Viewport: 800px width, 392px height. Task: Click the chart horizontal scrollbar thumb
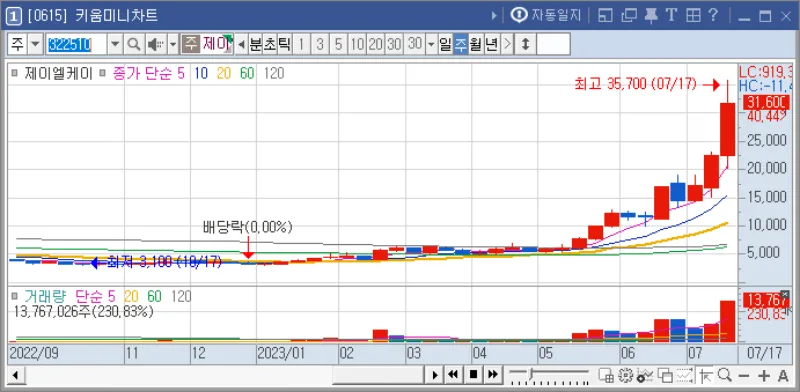(378, 376)
